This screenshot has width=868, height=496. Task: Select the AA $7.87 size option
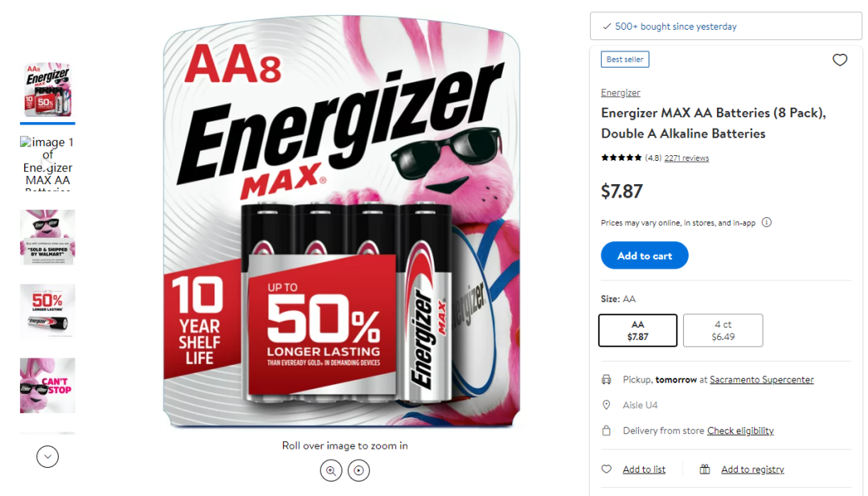click(x=637, y=330)
